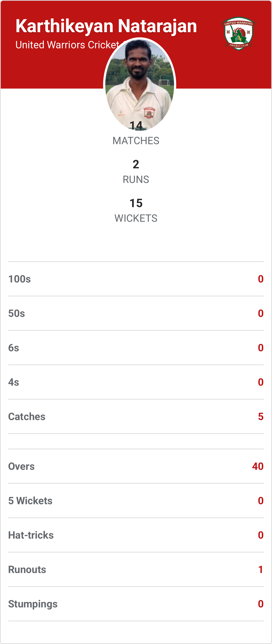This screenshot has width=272, height=644.
Task: Click the Runouts value 1
Action: [x=261, y=570]
